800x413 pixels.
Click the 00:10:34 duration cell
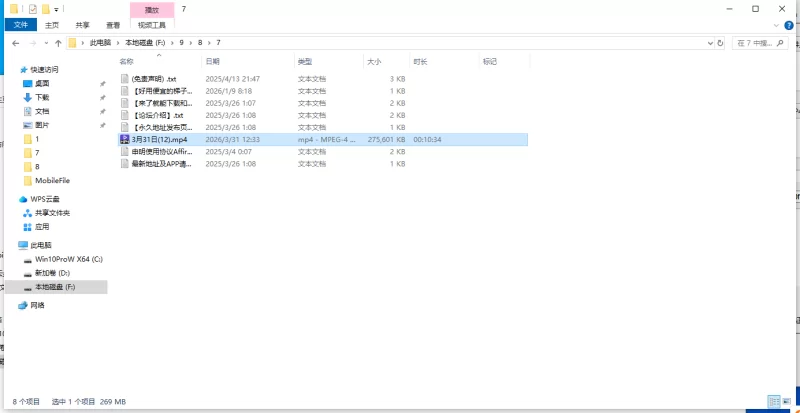tap(427, 139)
